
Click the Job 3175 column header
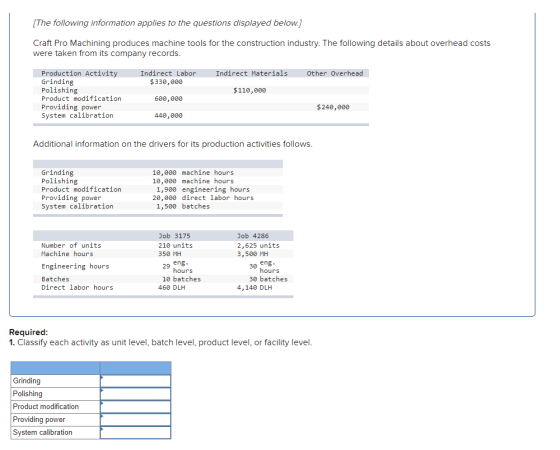tap(174, 236)
